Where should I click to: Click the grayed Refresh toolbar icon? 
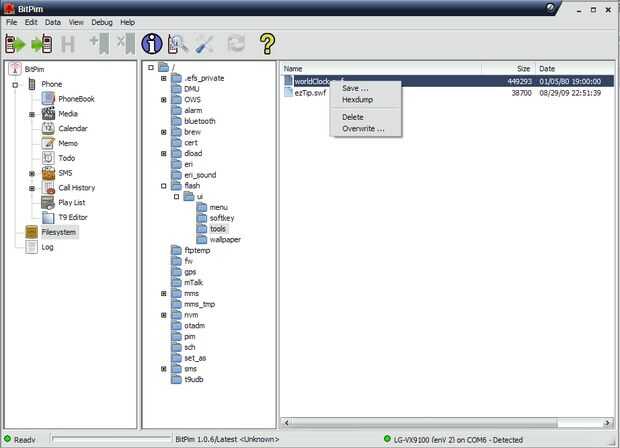[x=236, y=43]
